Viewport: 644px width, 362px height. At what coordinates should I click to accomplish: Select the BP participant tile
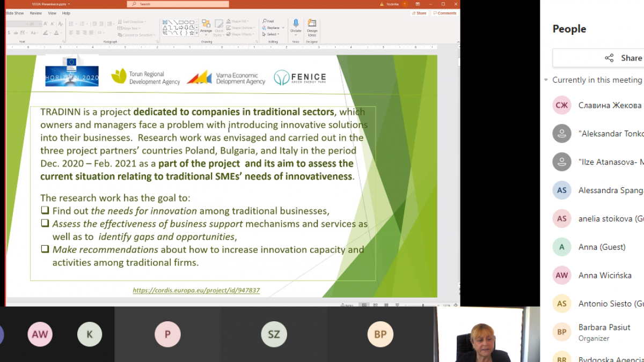(380, 335)
